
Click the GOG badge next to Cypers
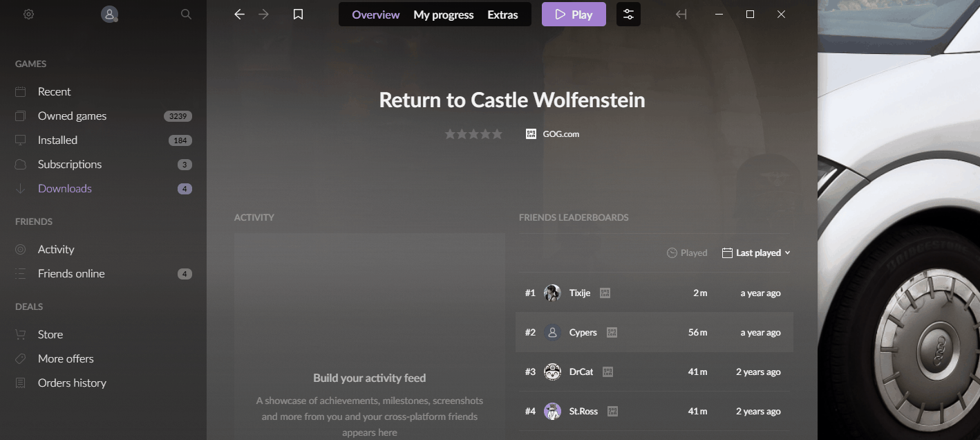tap(612, 332)
